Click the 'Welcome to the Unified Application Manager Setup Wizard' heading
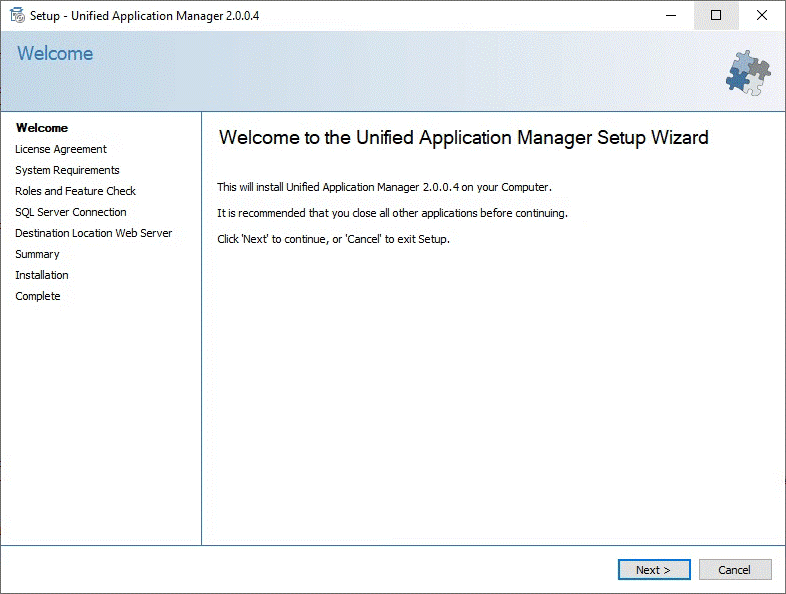Image resolution: width=786 pixels, height=594 pixels. coord(464,138)
